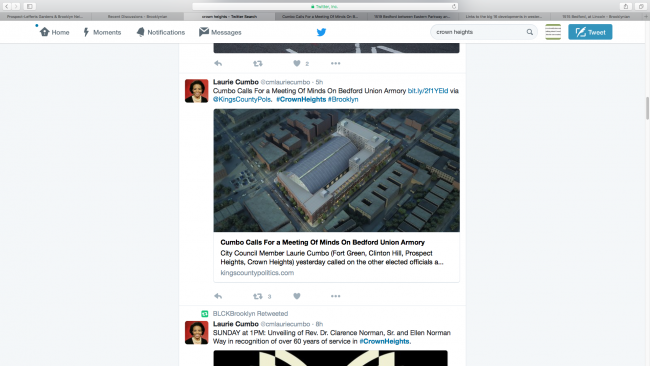The height and width of the screenshot is (366, 650).
Task: Click the Safari address bar
Action: (x=325, y=6)
